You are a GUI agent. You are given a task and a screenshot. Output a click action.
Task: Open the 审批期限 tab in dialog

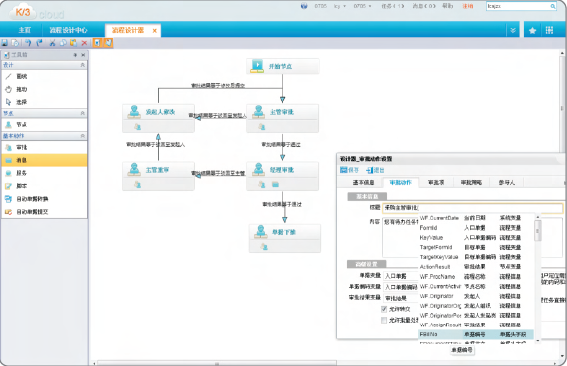471,183
